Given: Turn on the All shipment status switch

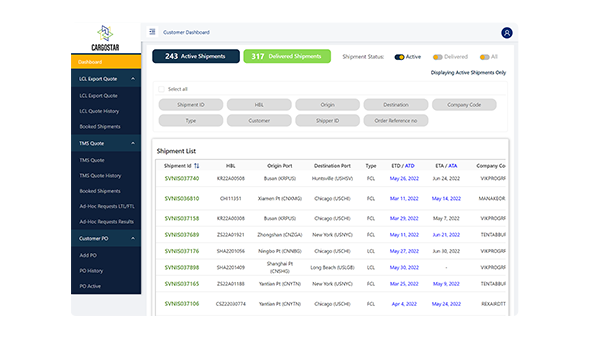Looking at the screenshot, I should [x=485, y=57].
